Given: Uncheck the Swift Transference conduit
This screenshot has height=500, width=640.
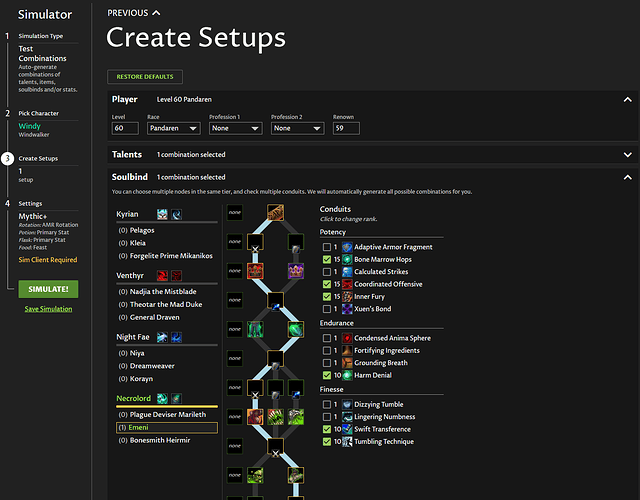Looking at the screenshot, I should point(327,429).
